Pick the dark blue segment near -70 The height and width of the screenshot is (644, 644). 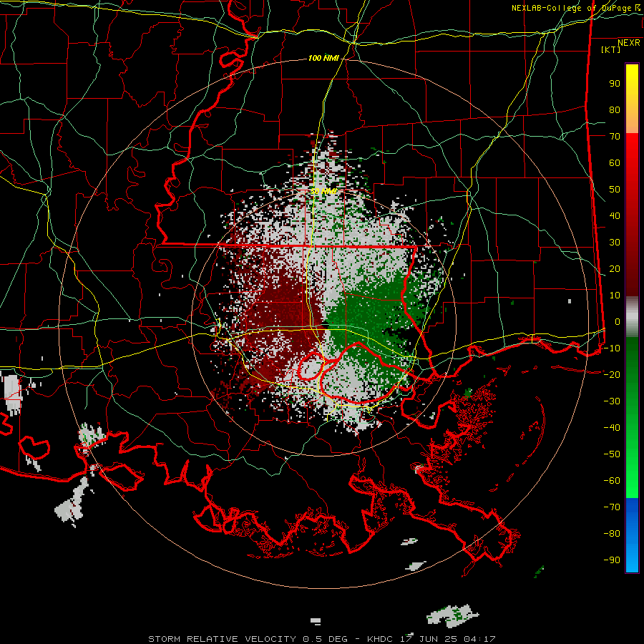coord(632,507)
